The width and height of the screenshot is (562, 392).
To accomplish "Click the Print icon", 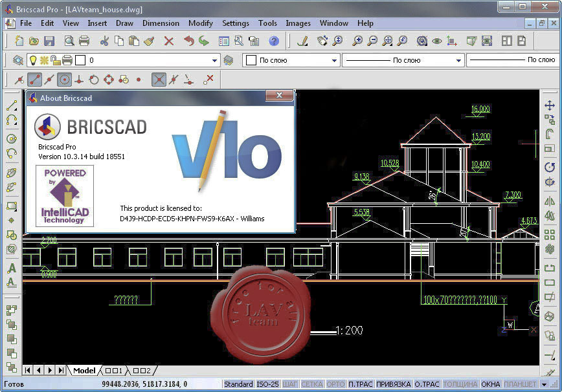I will [x=84, y=41].
